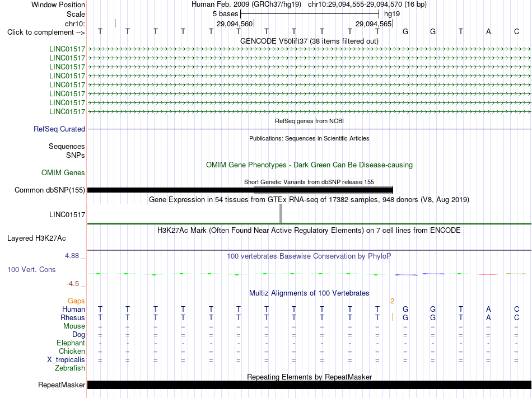Click the black RepeatMasker repeat bar
532x398 pixels.
[309, 385]
